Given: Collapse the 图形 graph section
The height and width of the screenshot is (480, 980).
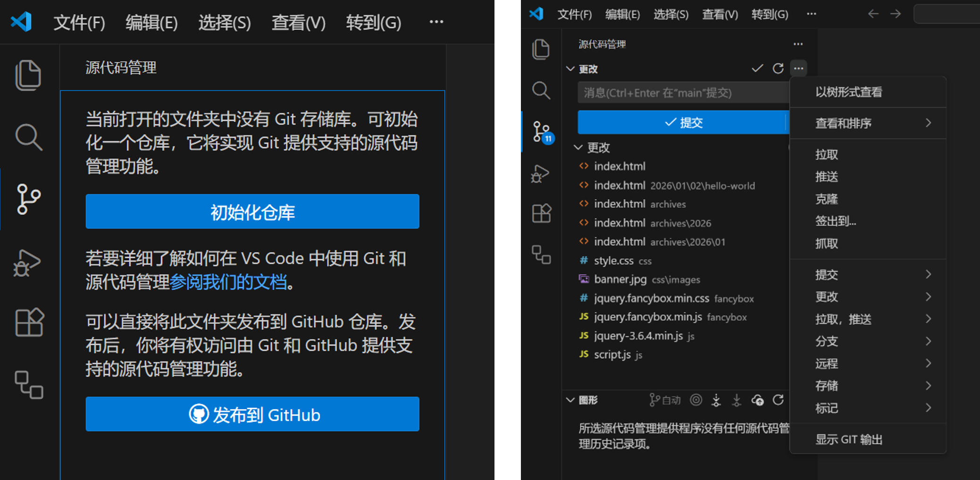Looking at the screenshot, I should pyautogui.click(x=570, y=400).
